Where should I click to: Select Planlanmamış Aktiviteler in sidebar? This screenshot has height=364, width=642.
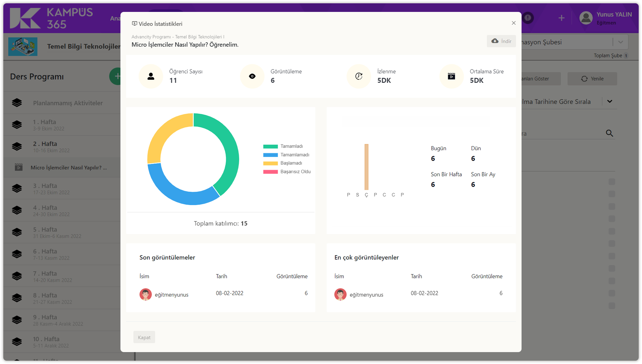(68, 103)
